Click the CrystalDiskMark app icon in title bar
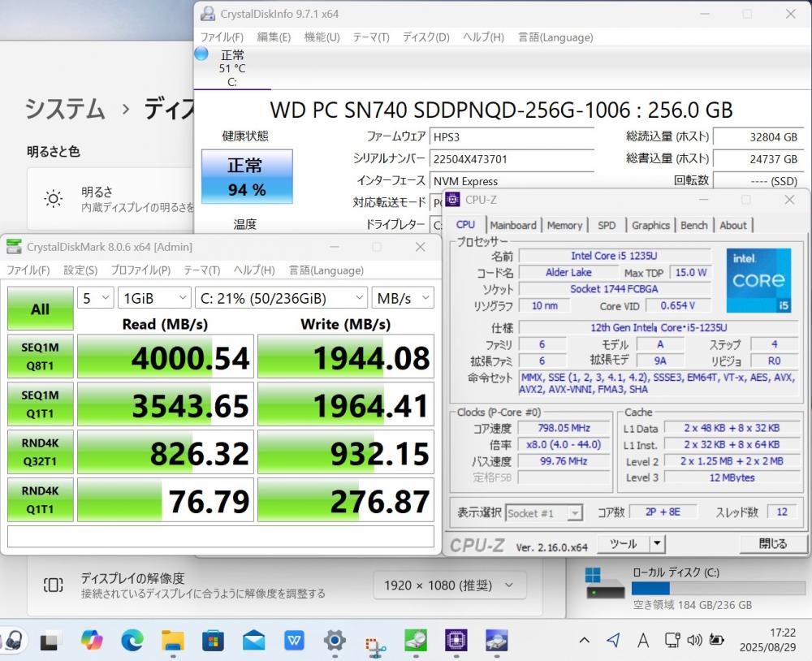Screen dimensions: 812x661 click(x=14, y=247)
